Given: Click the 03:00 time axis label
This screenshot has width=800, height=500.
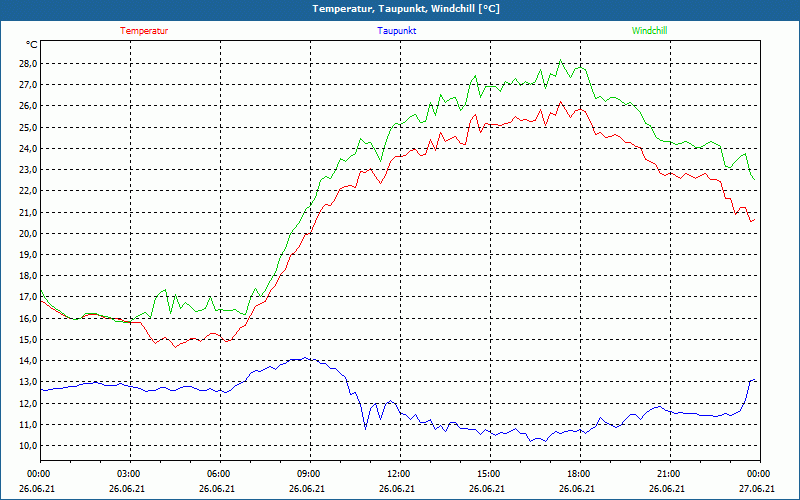Looking at the screenshot, I should (131, 473).
